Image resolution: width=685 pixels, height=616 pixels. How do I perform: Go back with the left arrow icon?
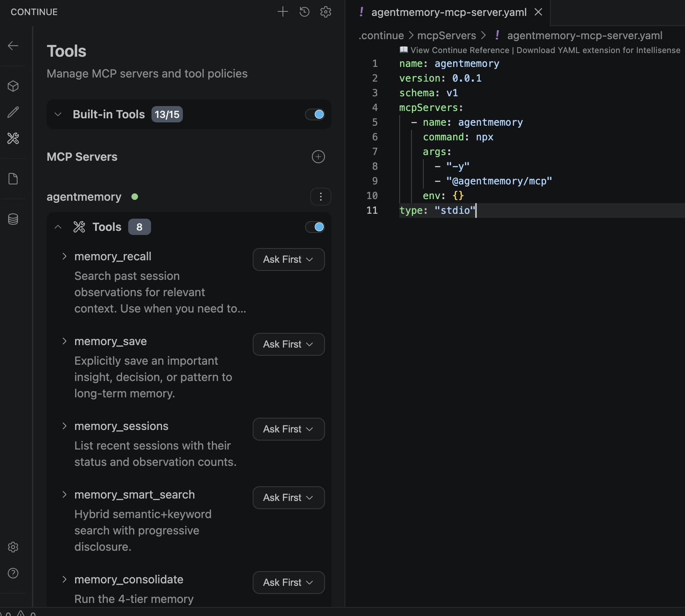[x=13, y=46]
